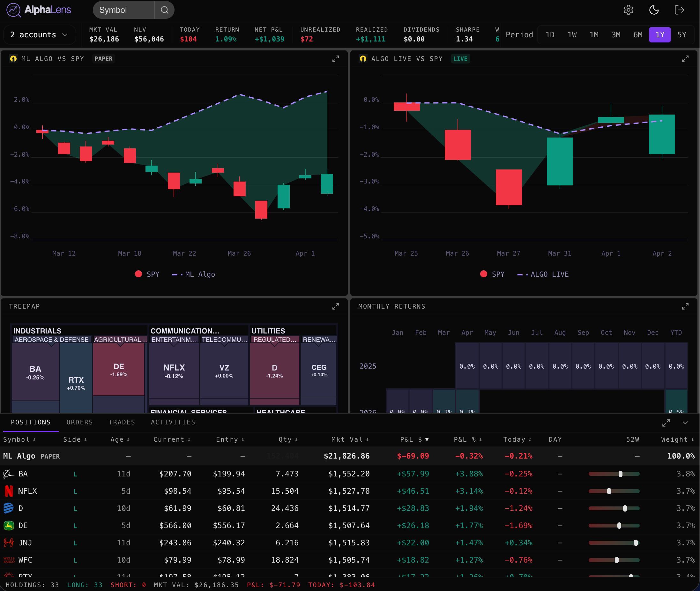Sort positions by P&L $ column
The width and height of the screenshot is (700, 591).
point(414,439)
